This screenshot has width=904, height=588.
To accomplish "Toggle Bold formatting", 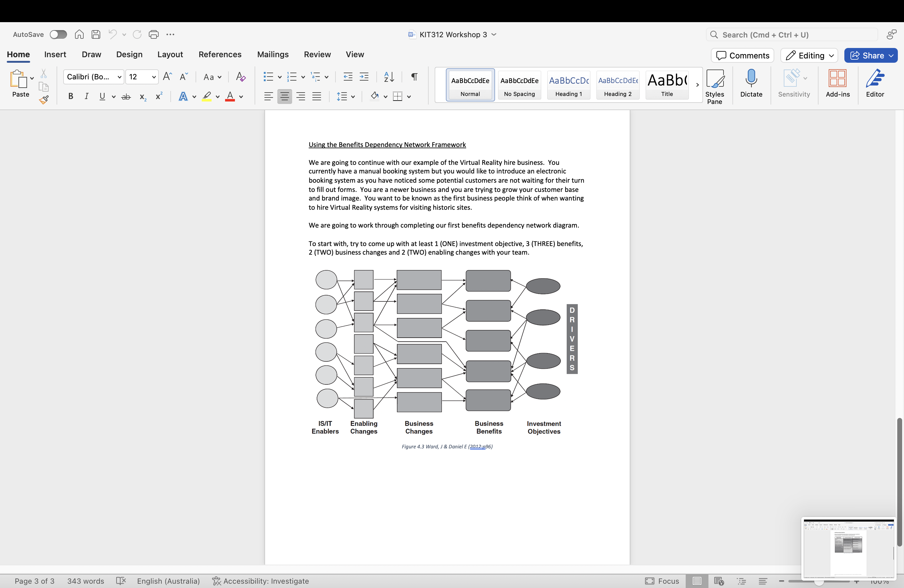I will click(70, 97).
